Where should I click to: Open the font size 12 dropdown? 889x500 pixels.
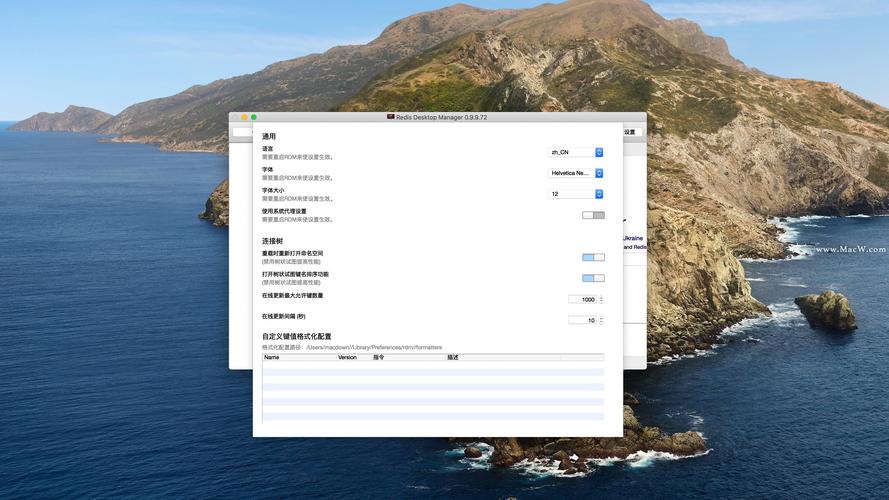(x=575, y=194)
